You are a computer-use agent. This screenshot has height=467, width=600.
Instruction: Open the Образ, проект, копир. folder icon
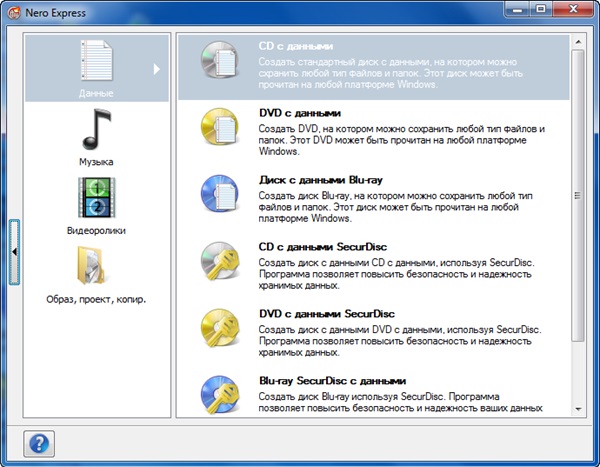[92, 266]
